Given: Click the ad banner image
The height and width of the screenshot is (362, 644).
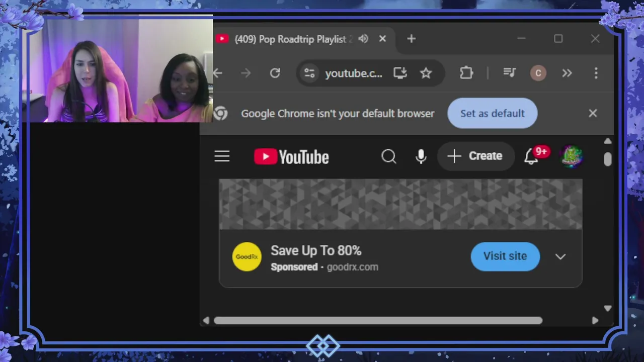Looking at the screenshot, I should [x=400, y=204].
